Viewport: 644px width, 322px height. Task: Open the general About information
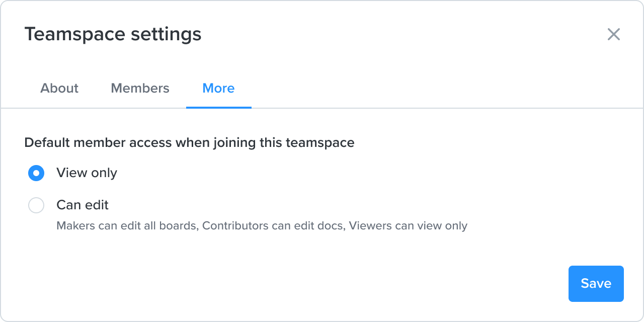click(x=59, y=88)
